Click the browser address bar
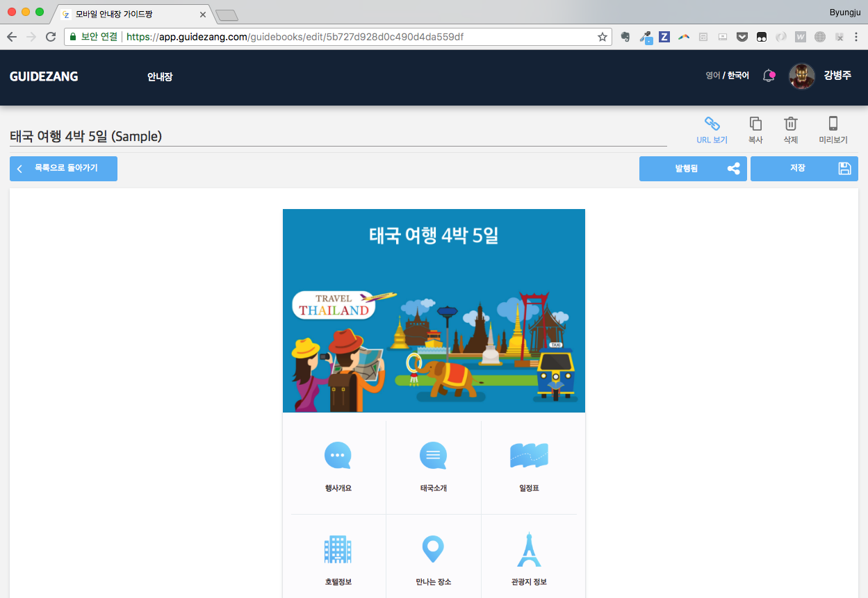 tap(337, 37)
